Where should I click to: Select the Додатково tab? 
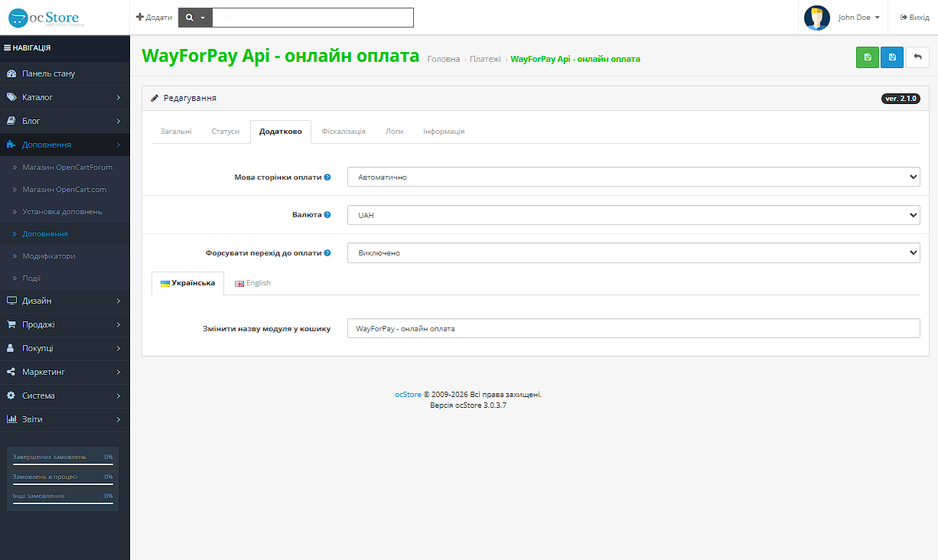(x=281, y=132)
